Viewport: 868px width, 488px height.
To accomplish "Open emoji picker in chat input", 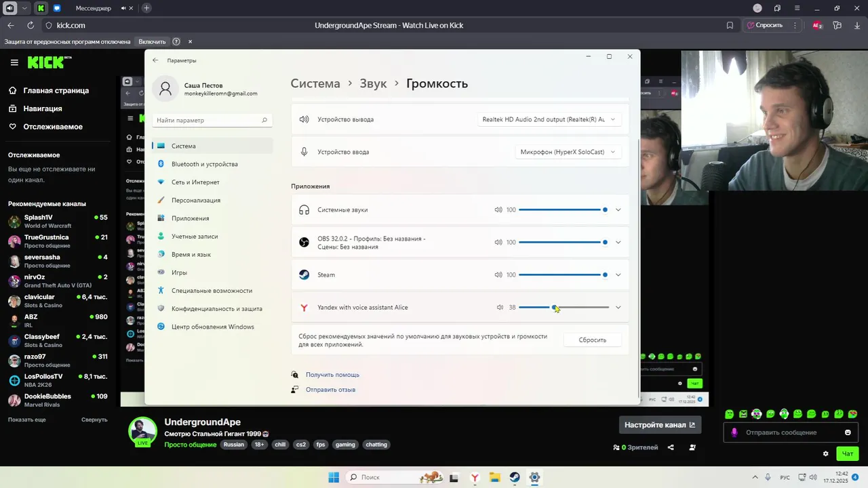I will tap(848, 432).
